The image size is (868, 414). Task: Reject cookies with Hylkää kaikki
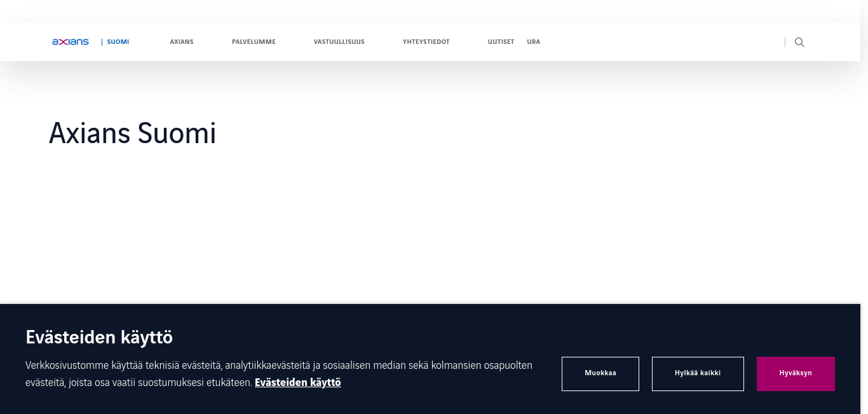coord(698,373)
